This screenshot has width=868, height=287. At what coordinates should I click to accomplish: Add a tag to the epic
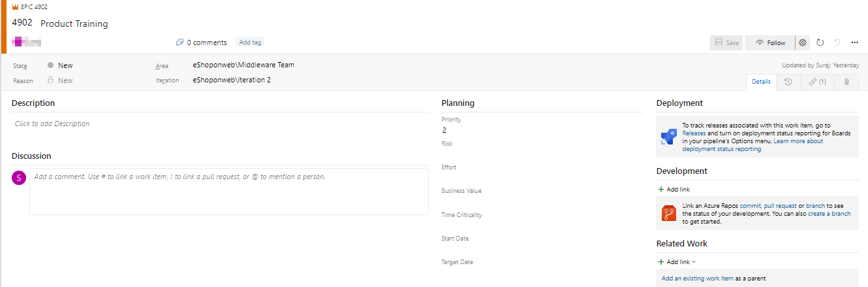click(x=250, y=42)
